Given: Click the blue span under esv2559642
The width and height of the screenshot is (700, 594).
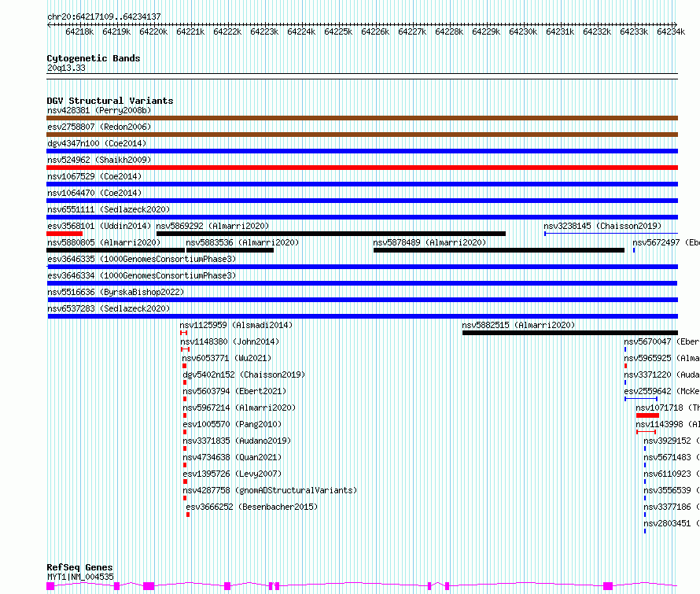Looking at the screenshot, I should click(641, 398).
